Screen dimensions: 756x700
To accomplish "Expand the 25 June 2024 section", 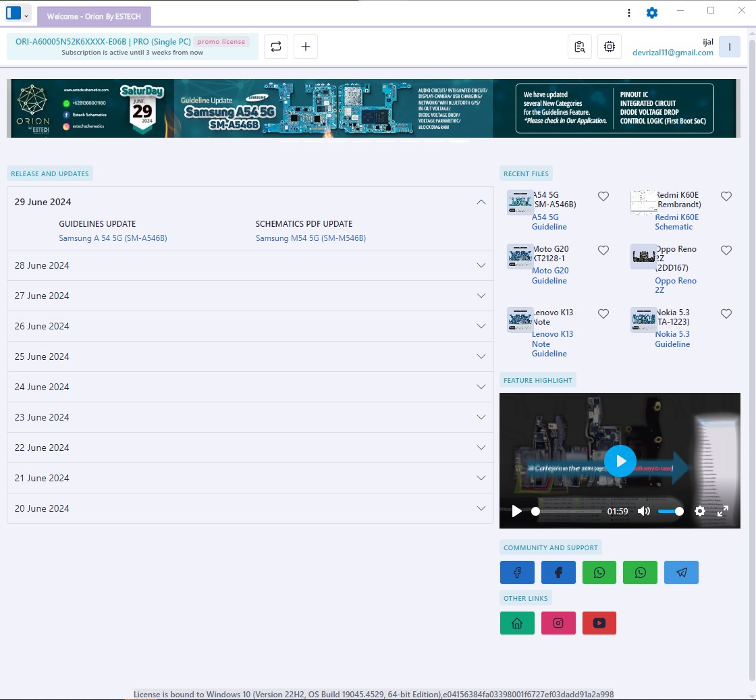I will pyautogui.click(x=250, y=356).
